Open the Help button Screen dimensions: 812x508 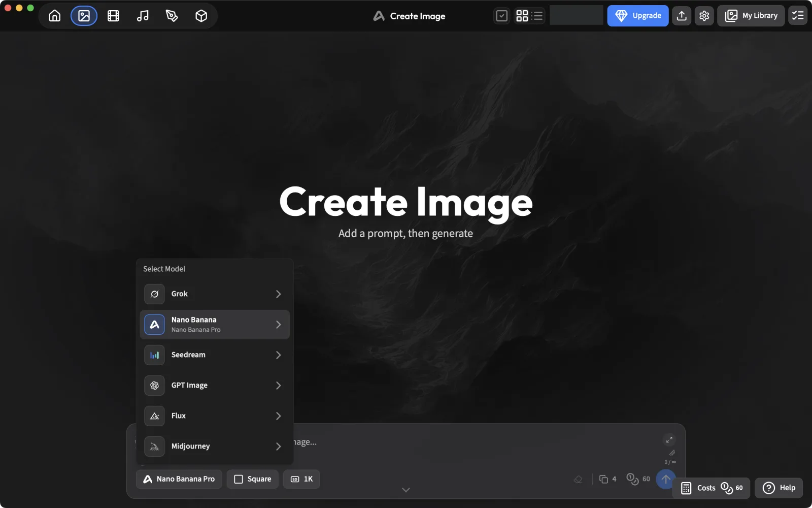(x=779, y=488)
